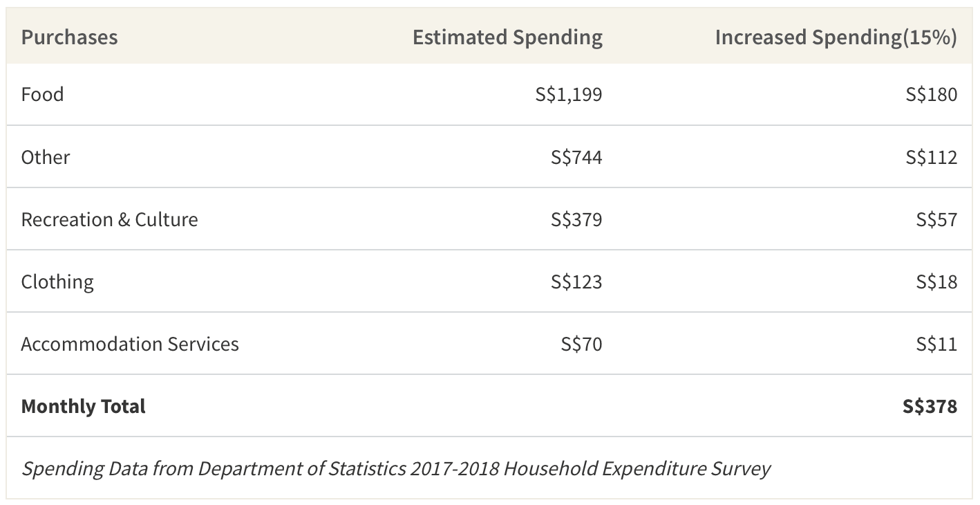Click the S$112 increased spending cell
The height and width of the screenshot is (505, 980).
tap(932, 158)
